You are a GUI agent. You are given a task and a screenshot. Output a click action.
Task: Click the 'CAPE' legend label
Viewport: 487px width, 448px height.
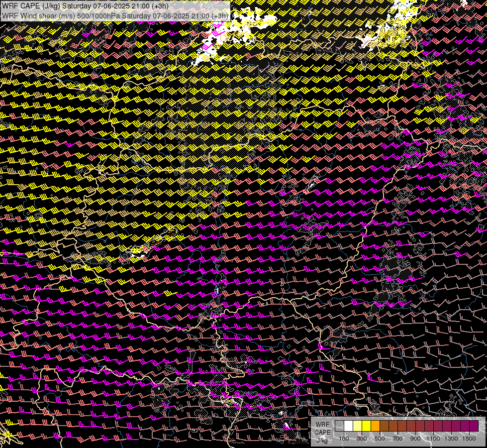pos(322,432)
